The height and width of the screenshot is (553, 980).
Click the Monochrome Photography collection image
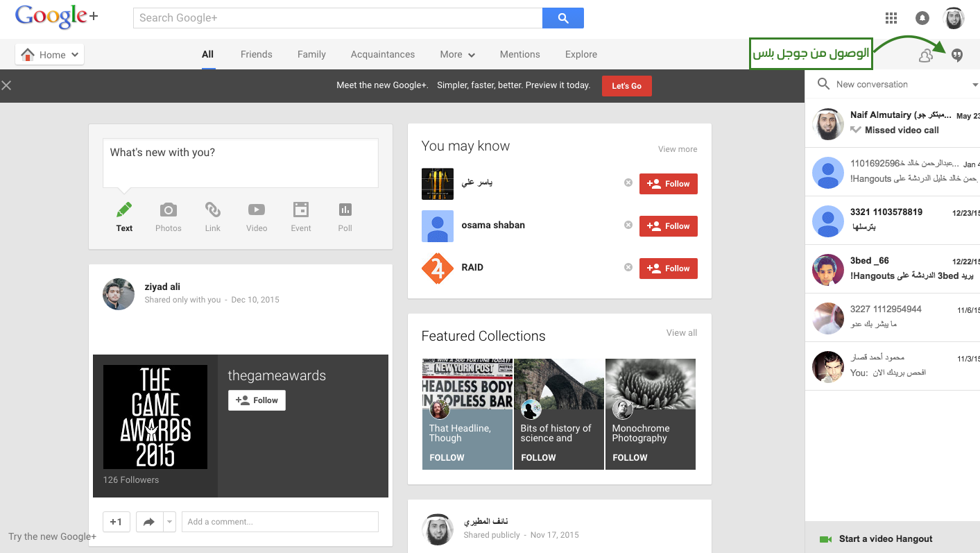coord(651,384)
